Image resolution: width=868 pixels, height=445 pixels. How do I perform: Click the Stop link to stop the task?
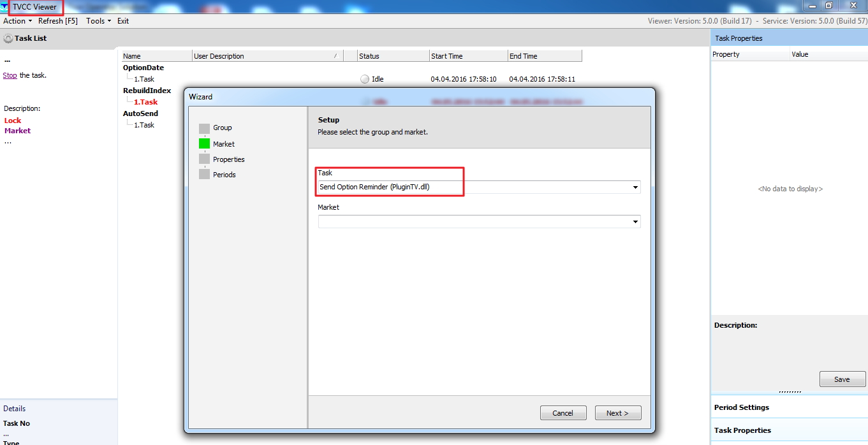click(10, 75)
